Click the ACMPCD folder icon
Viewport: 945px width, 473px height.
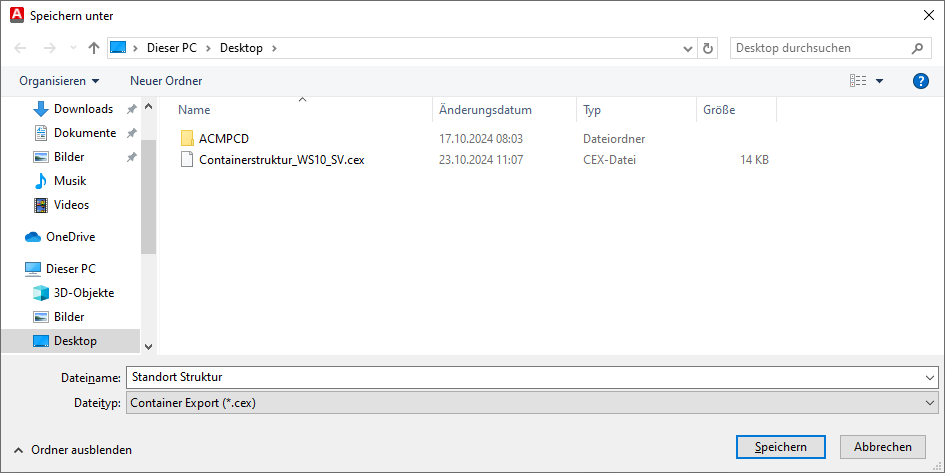coord(187,138)
